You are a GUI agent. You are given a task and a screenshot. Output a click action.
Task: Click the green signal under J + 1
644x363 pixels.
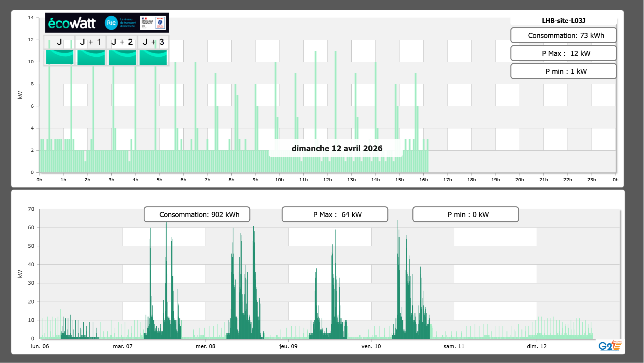click(91, 57)
